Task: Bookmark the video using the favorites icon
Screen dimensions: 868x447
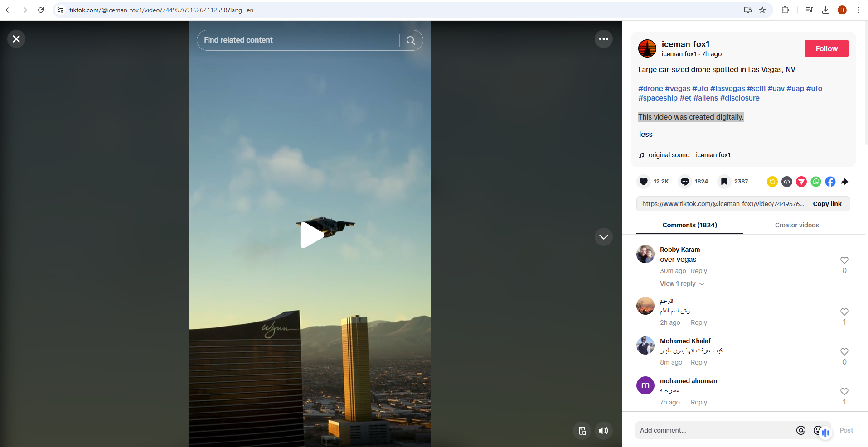Action: pos(724,182)
